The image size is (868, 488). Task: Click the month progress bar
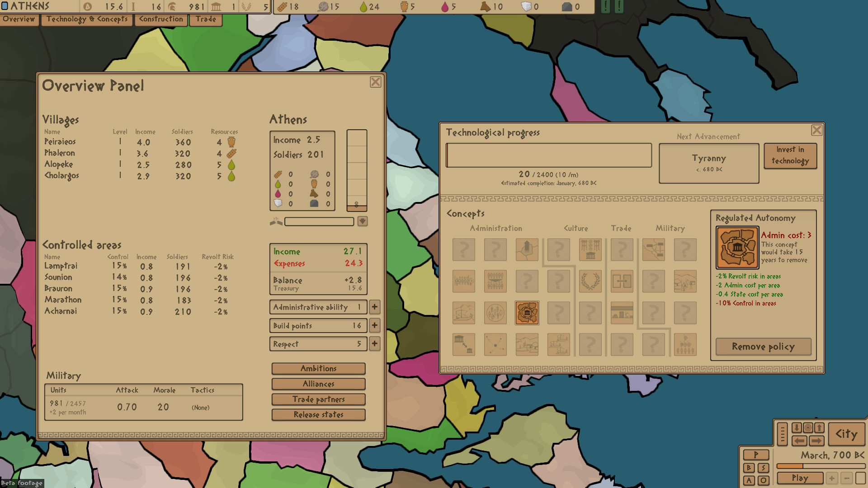[x=821, y=466]
